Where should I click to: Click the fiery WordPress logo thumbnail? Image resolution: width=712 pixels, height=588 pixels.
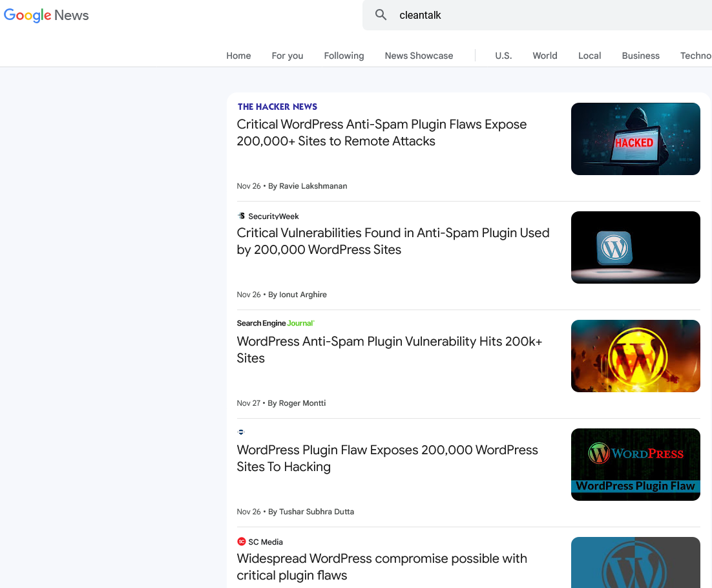coord(635,356)
